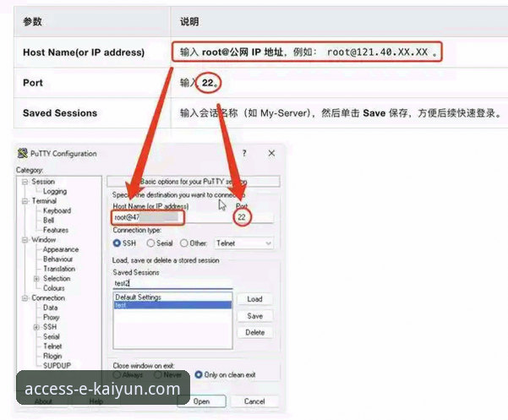This screenshot has height=420, width=508.
Task: Click the root@121.40.XX.XX example text
Action: tap(378, 52)
